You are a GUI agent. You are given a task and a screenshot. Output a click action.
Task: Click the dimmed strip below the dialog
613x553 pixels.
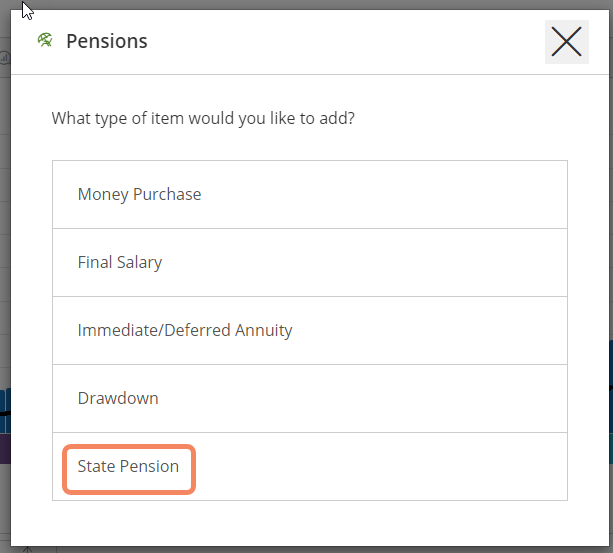point(300,549)
